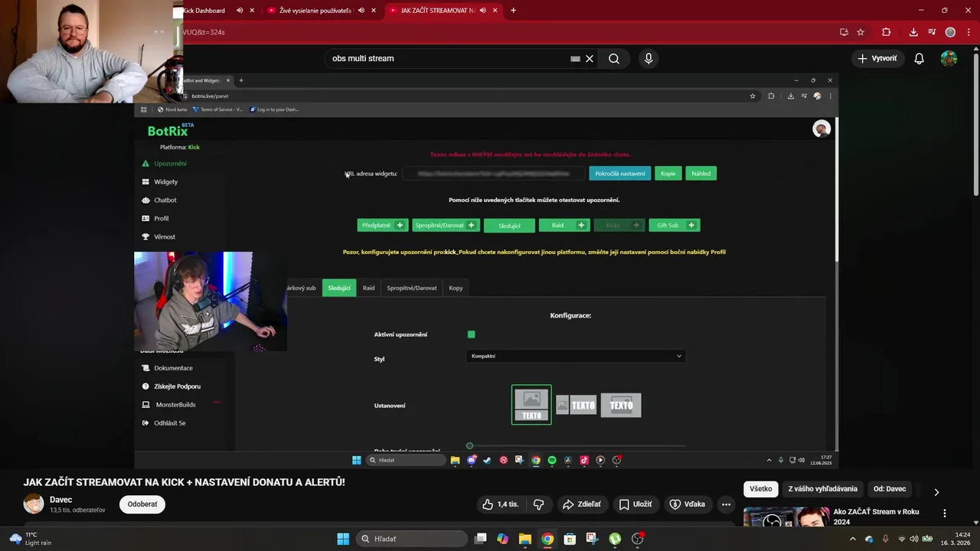Open Microsoft Store on bottom taskbar

tap(570, 539)
